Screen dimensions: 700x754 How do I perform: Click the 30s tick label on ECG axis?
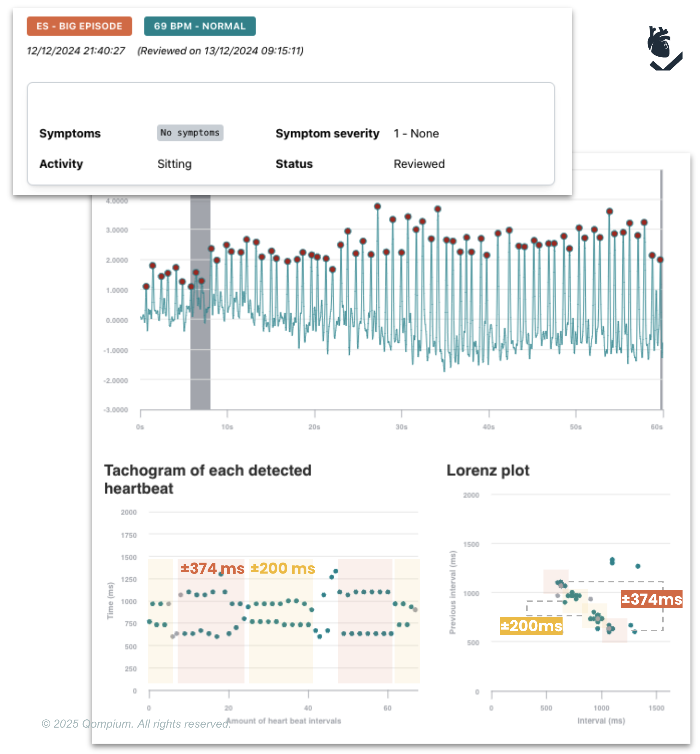tap(401, 427)
